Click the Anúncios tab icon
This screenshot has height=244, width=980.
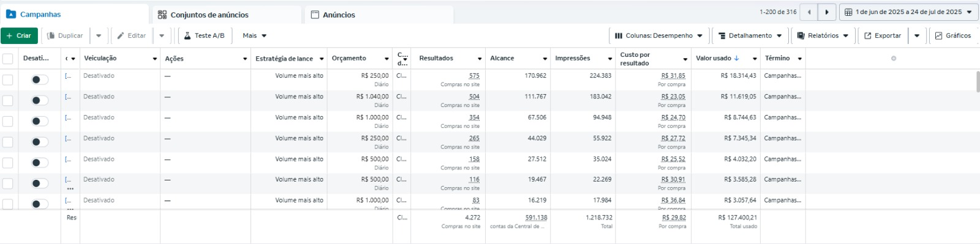tap(315, 15)
